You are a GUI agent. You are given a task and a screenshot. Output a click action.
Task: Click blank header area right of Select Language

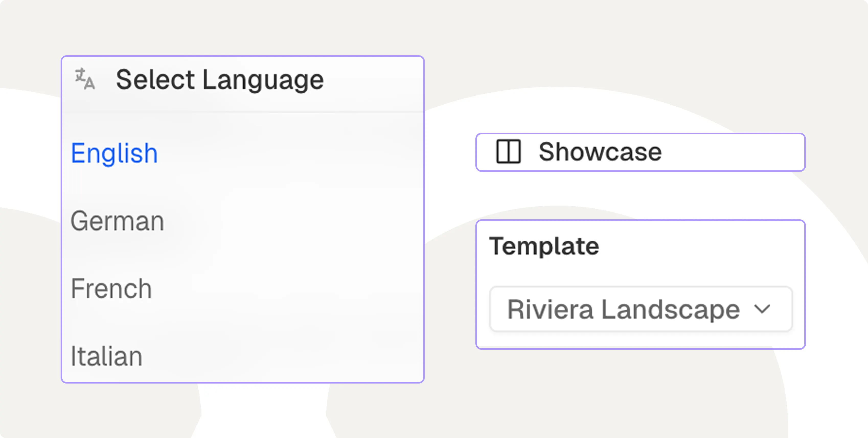point(374,80)
